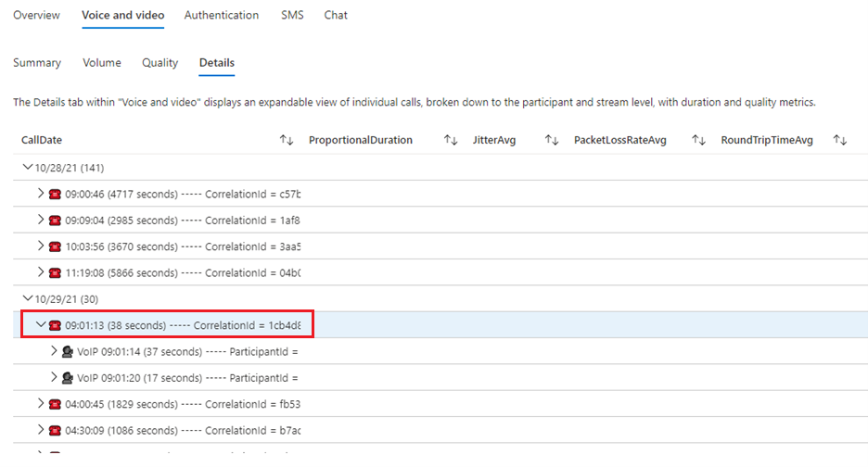
Task: Open the Overview tab
Action: 36,15
